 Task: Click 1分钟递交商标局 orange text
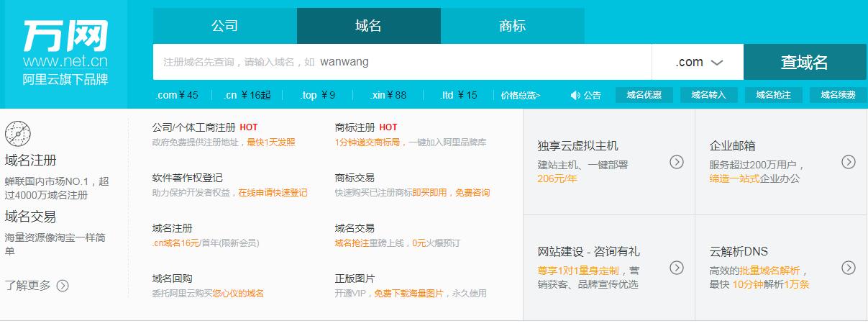(x=367, y=142)
